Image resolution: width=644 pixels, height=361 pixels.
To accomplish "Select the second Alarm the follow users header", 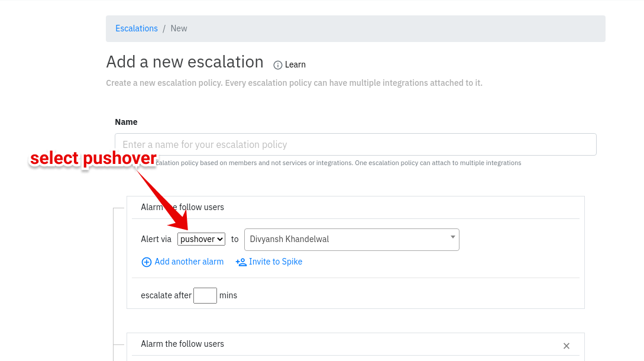I will (x=182, y=344).
